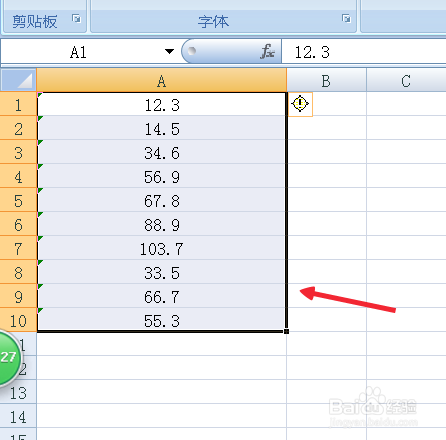This screenshot has height=440, width=446.
Task: Select column B header
Action: coord(326,80)
